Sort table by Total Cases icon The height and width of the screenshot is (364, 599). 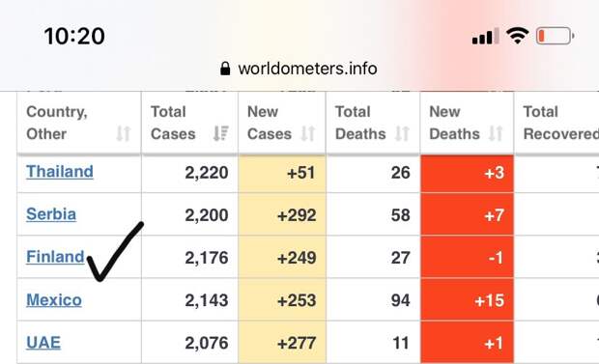click(x=221, y=133)
